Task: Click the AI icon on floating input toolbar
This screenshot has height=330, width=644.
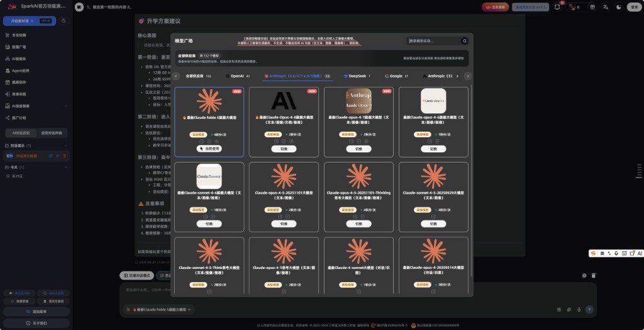Action: (640, 253)
